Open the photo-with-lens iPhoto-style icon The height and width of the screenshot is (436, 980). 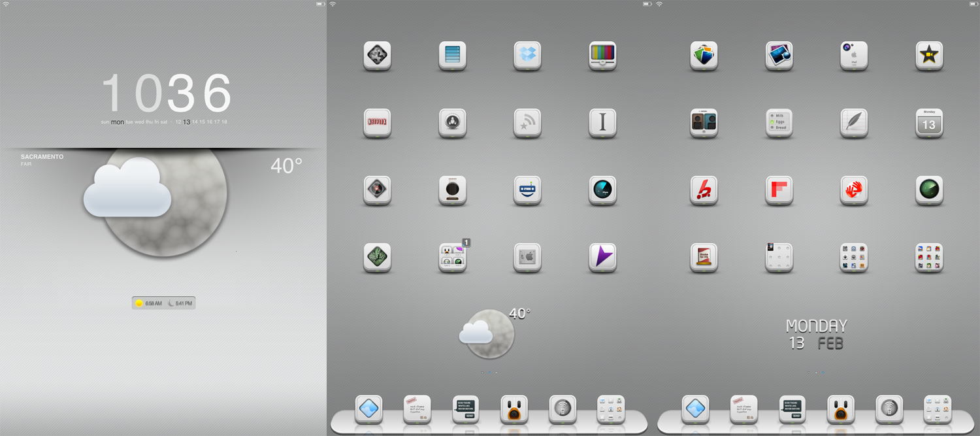pos(779,56)
